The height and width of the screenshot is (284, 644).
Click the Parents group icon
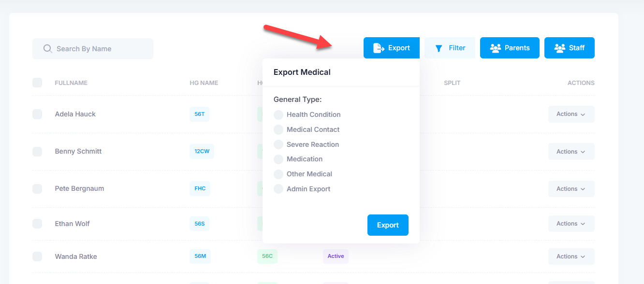click(x=495, y=48)
